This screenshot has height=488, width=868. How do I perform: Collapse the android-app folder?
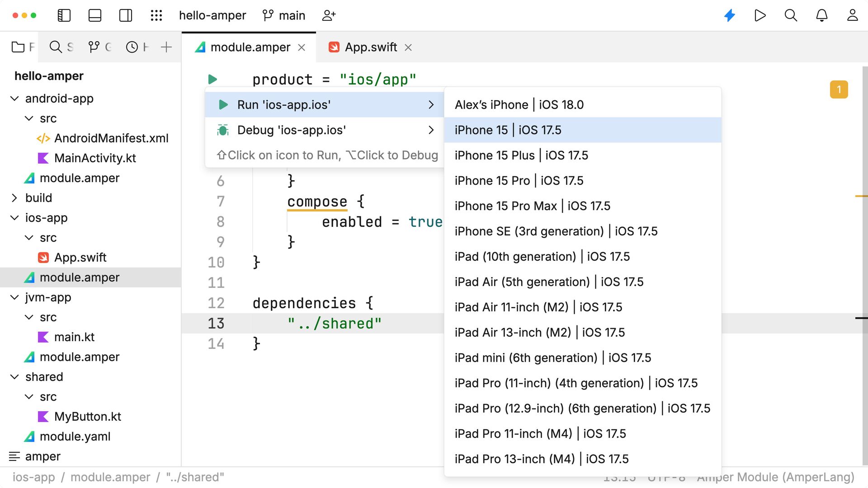14,99
